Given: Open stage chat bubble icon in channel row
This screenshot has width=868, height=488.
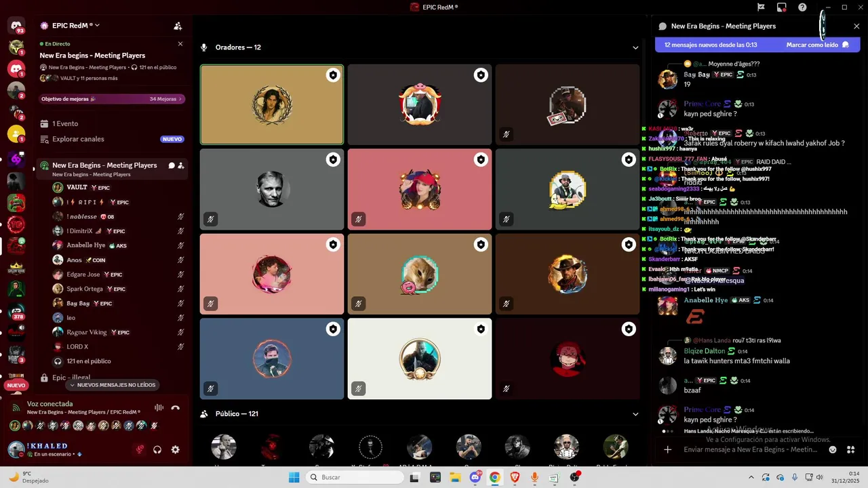Looking at the screenshot, I should pos(172,165).
